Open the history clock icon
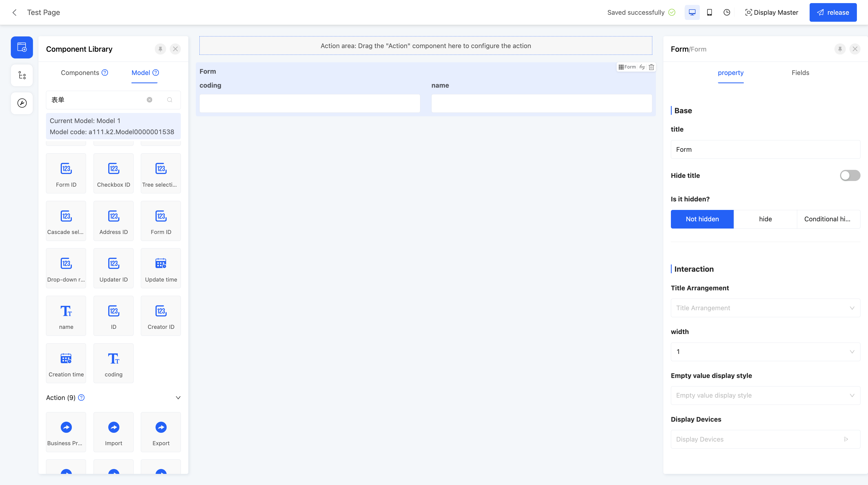Screen dimensions: 868x485 coord(727,12)
